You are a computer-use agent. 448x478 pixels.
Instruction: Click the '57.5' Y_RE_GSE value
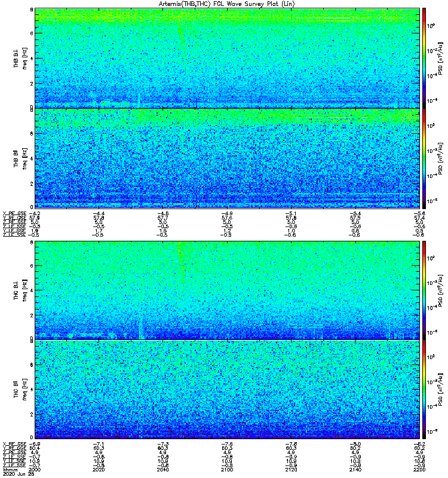point(355,217)
